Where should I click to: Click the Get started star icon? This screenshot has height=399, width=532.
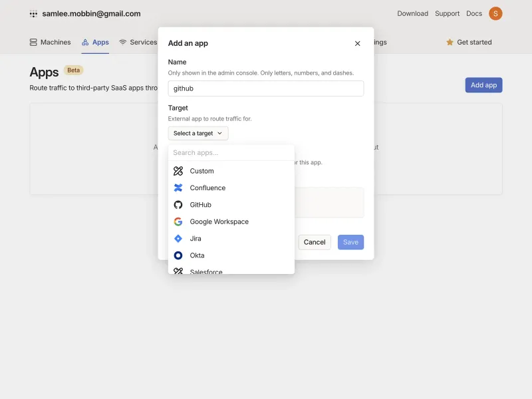(450, 42)
